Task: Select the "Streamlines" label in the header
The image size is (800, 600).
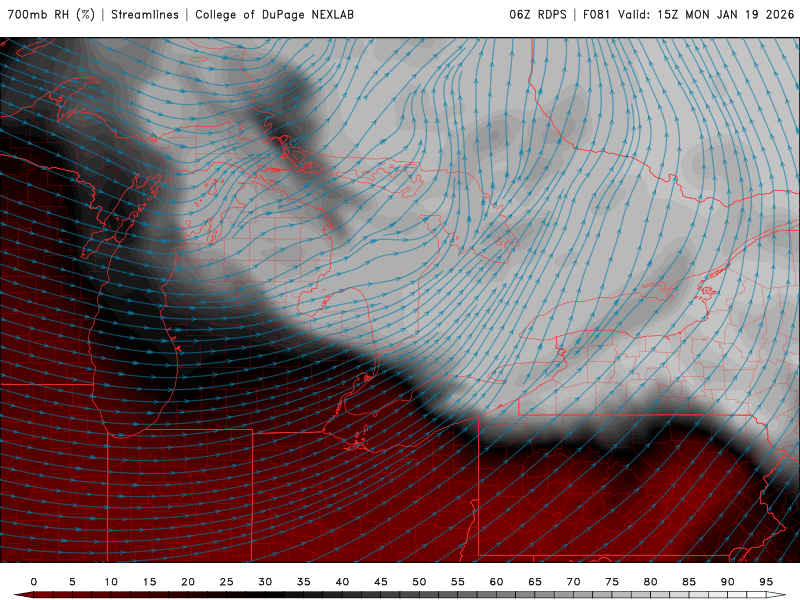Action: pyautogui.click(x=145, y=15)
